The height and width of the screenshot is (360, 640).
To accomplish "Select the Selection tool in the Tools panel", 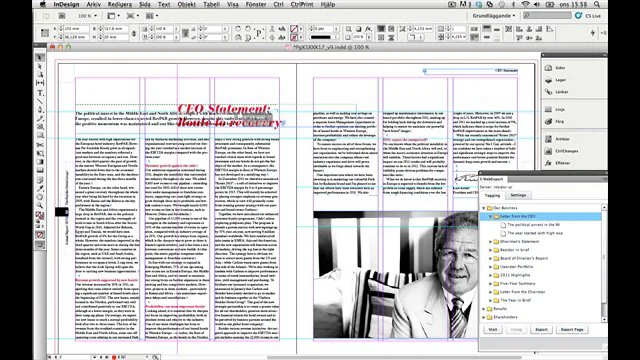I will tap(40, 58).
